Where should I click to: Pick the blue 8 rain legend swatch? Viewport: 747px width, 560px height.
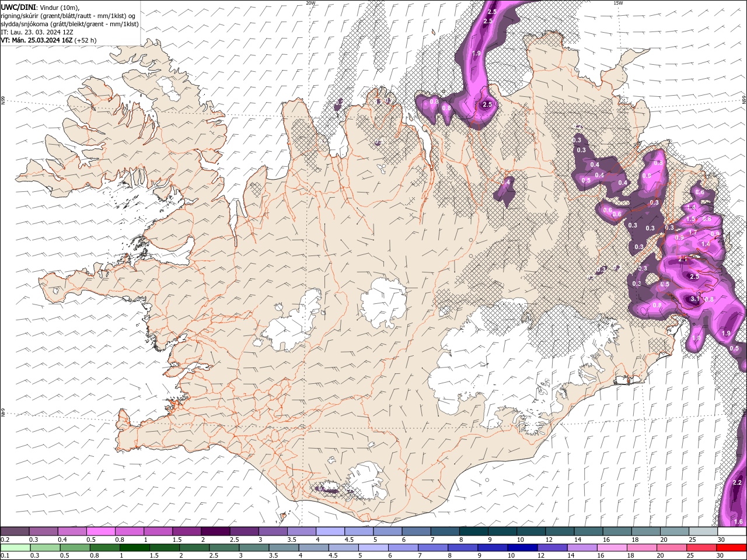tap(463, 547)
